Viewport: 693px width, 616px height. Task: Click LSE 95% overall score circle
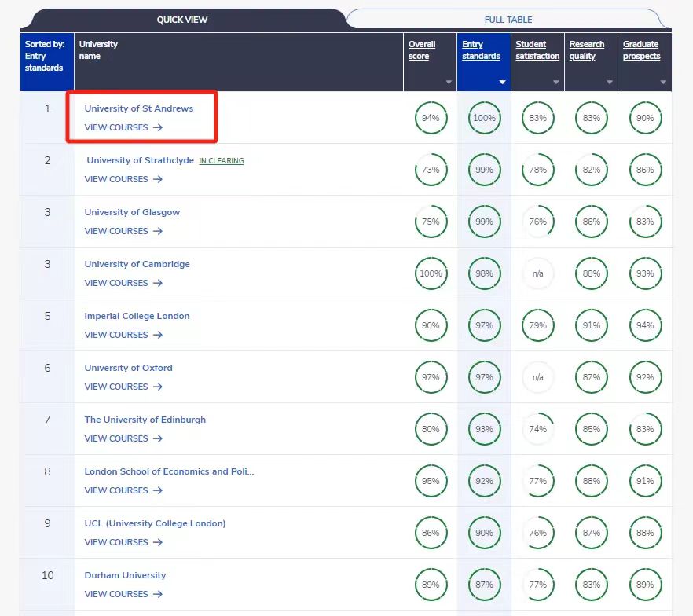click(x=431, y=481)
